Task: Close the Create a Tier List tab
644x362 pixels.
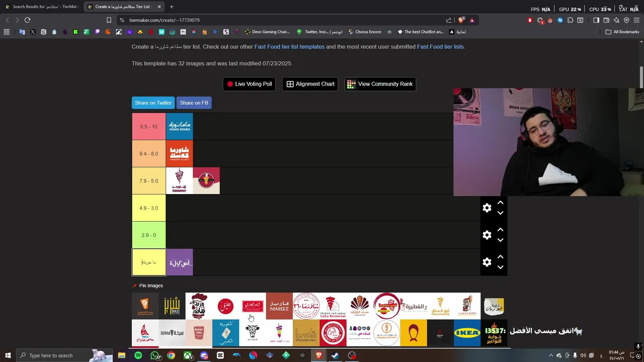Action: pyautogui.click(x=159, y=7)
